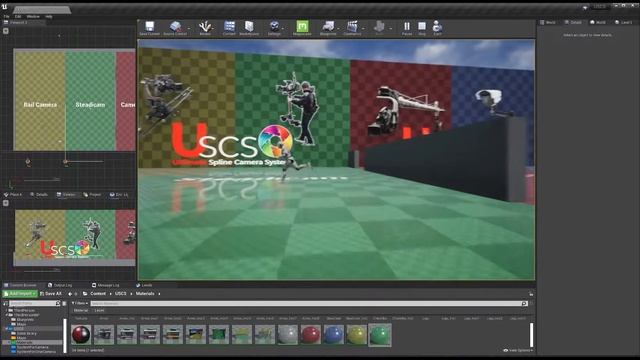
Task: Open the Source Control toolbar icon
Action: pyautogui.click(x=176, y=27)
